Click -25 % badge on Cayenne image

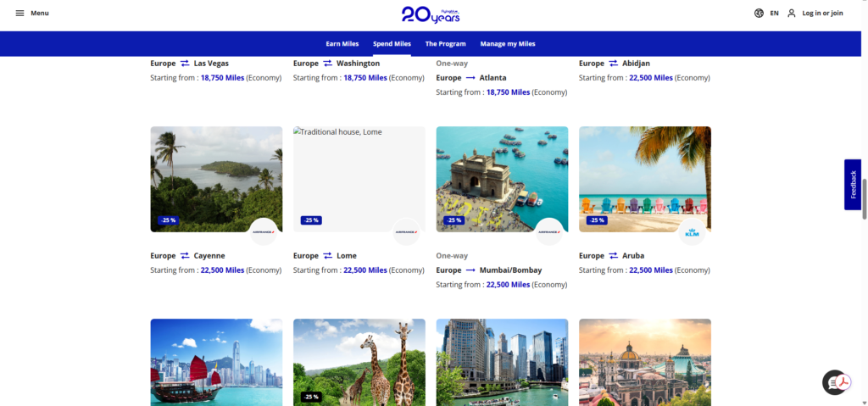(169, 220)
